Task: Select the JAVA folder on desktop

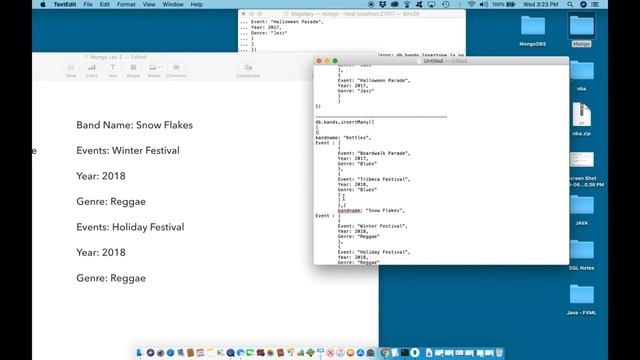Action: (582, 209)
